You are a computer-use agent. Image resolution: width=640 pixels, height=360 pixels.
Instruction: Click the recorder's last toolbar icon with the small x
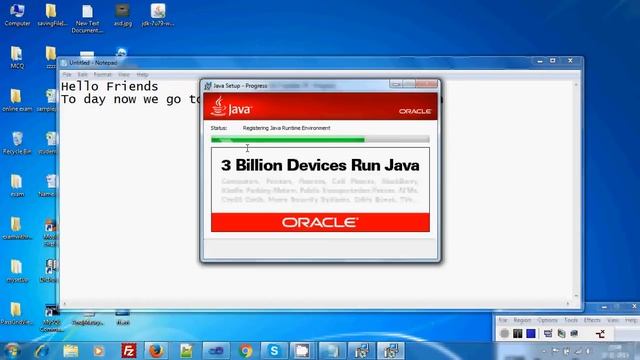pyautogui.click(x=600, y=334)
